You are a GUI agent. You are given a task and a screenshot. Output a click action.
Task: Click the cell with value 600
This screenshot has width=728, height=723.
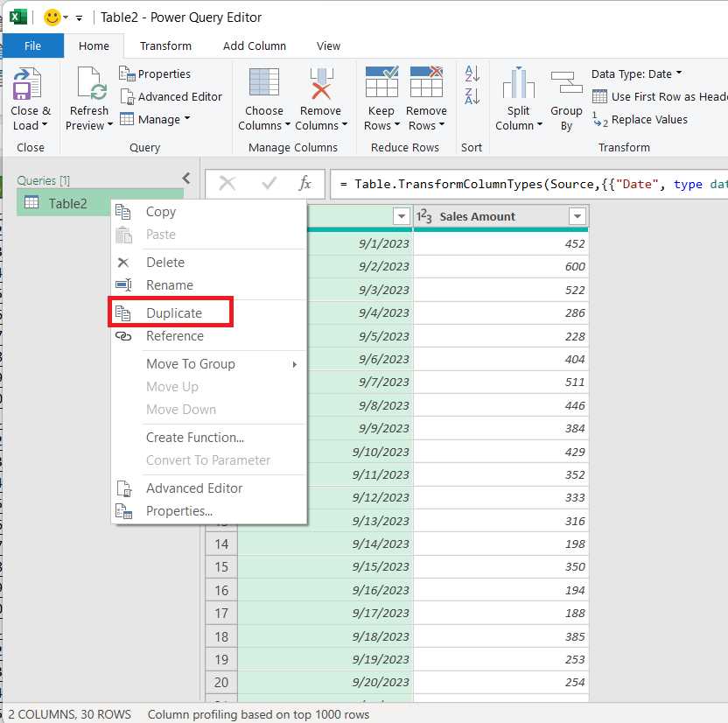501,267
